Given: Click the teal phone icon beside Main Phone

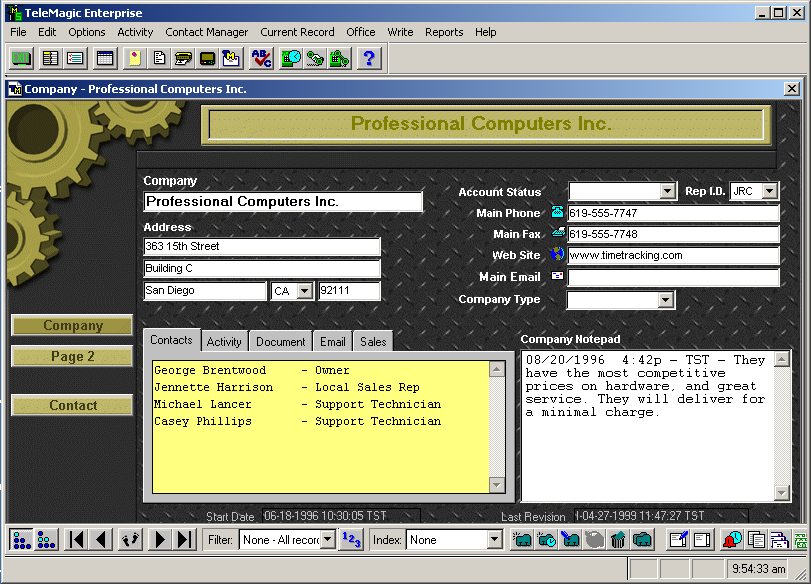Looking at the screenshot, I should tap(557, 212).
